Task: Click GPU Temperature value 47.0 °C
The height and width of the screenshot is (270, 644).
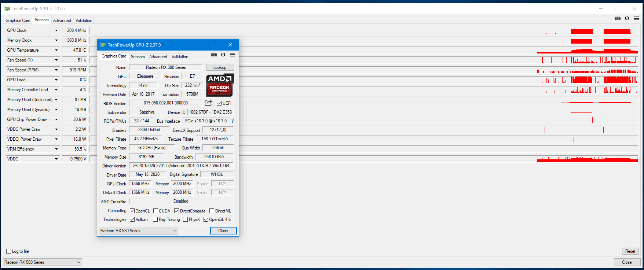Action: coord(75,50)
